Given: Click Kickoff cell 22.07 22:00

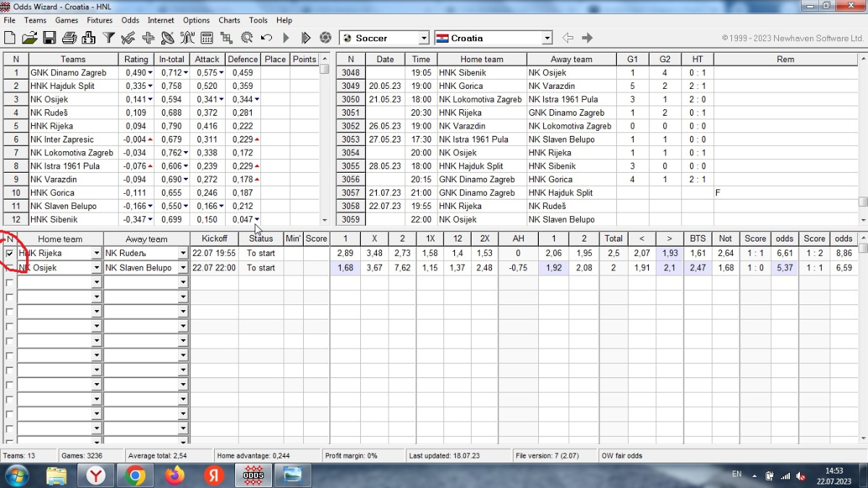Looking at the screenshot, I should tap(214, 268).
